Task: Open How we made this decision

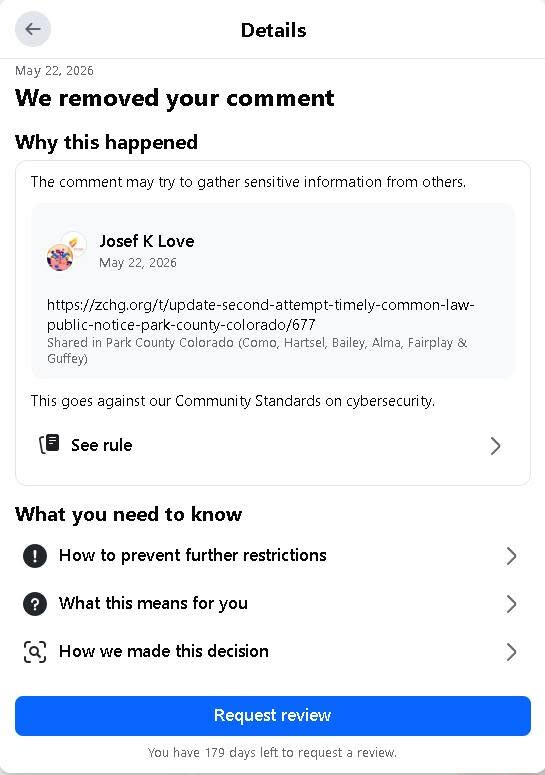Action: pos(273,651)
